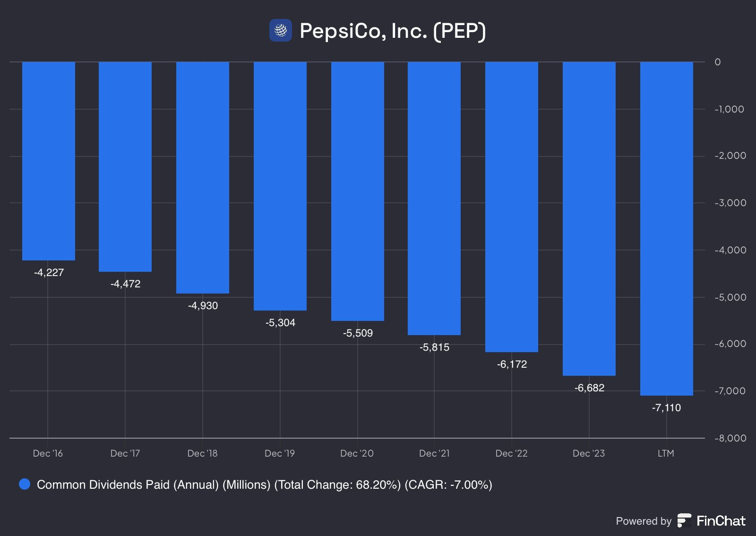Image resolution: width=756 pixels, height=536 pixels.
Task: Click the -7,110 data label
Action: click(666, 407)
